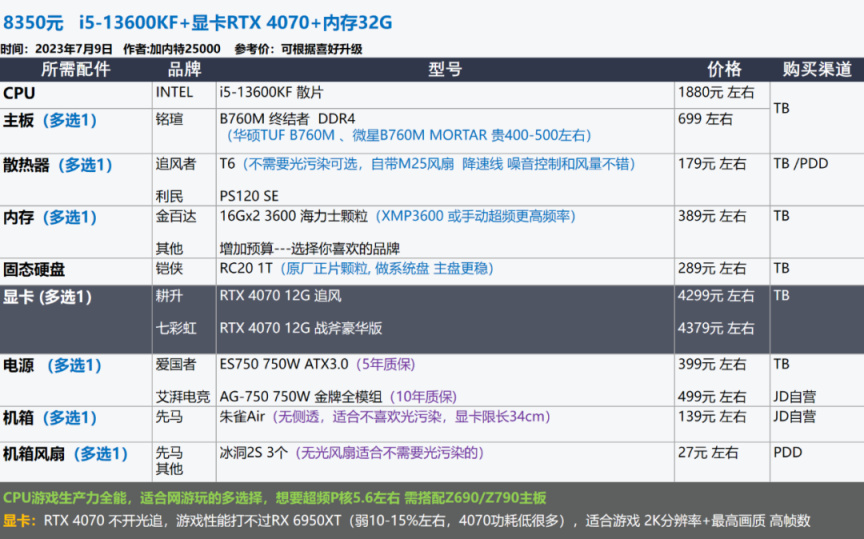Click the SSD price '289元 左右'
The image size is (864, 539).
(712, 268)
